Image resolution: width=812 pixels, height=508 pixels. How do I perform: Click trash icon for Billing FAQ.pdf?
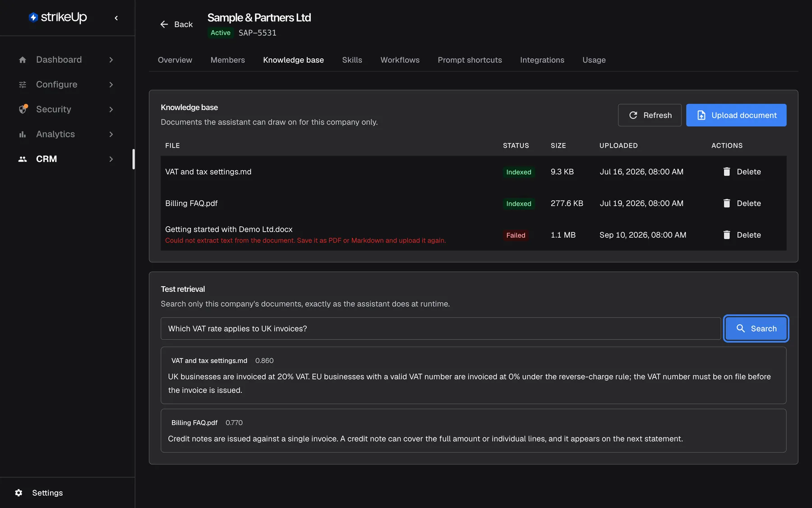726,203
